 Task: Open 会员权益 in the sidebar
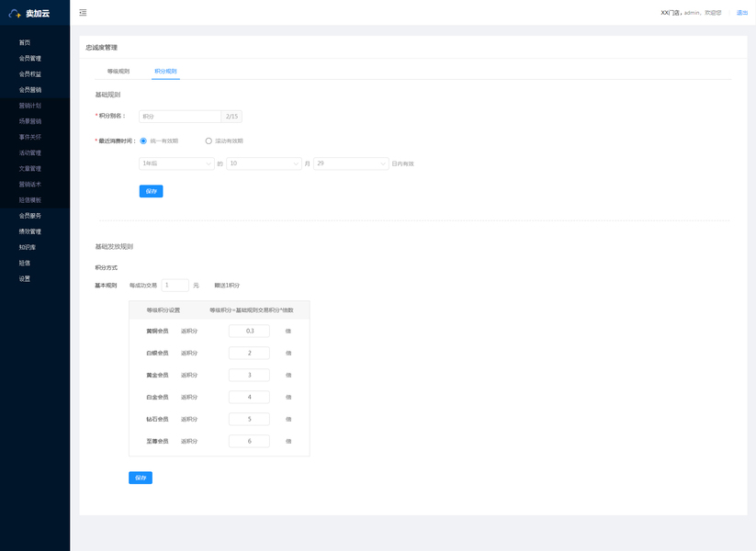pyautogui.click(x=30, y=74)
